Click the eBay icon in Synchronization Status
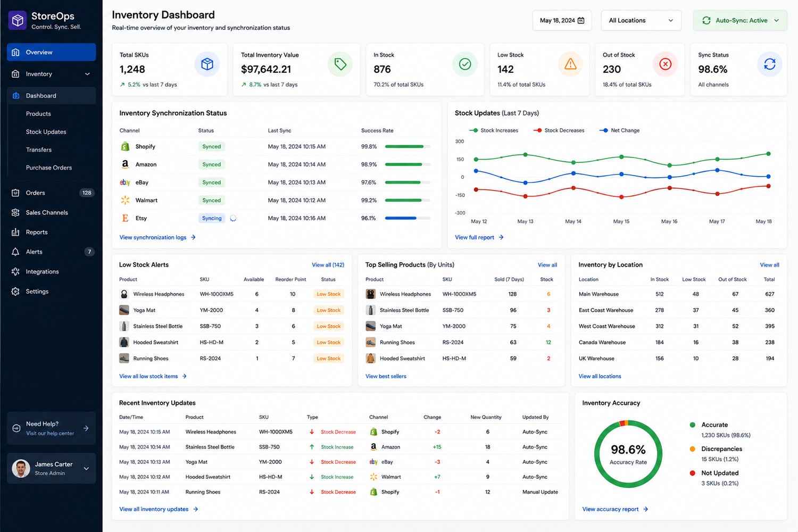Screen dimensions: 798x532 pyautogui.click(x=125, y=182)
